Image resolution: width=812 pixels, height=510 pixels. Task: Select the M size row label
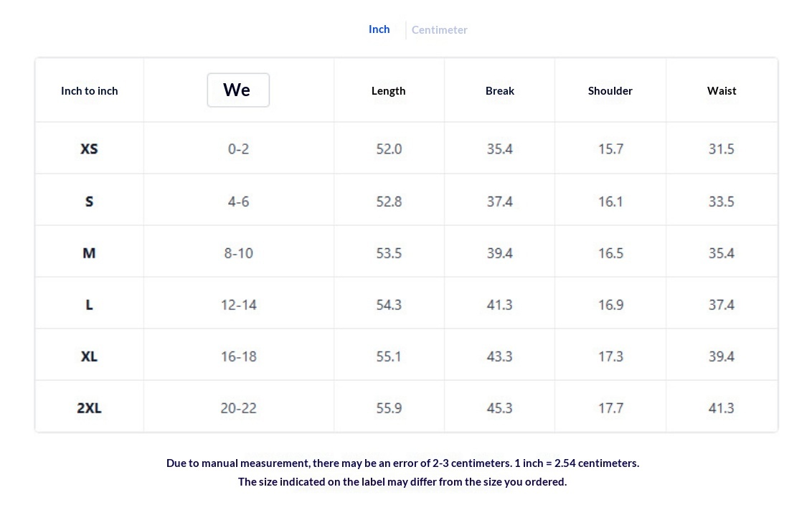[89, 253]
